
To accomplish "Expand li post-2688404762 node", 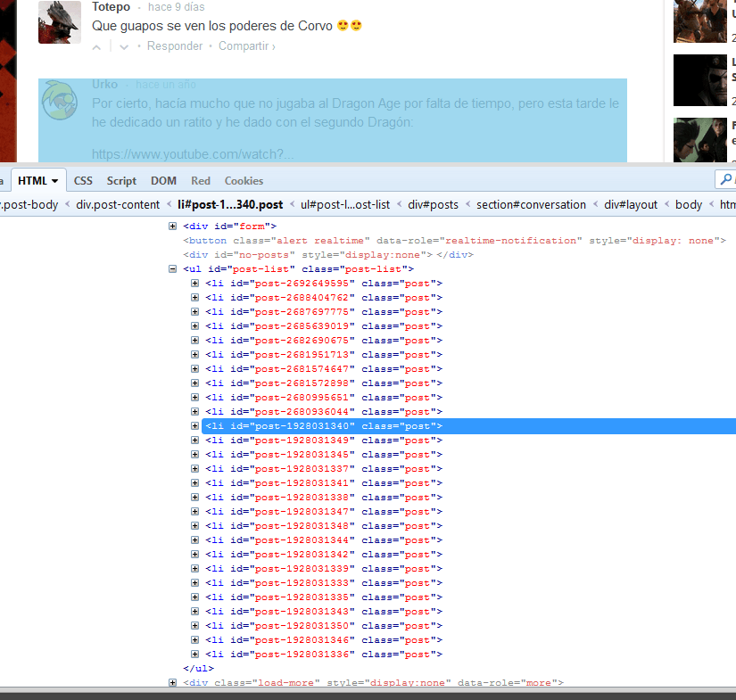I will tap(194, 298).
